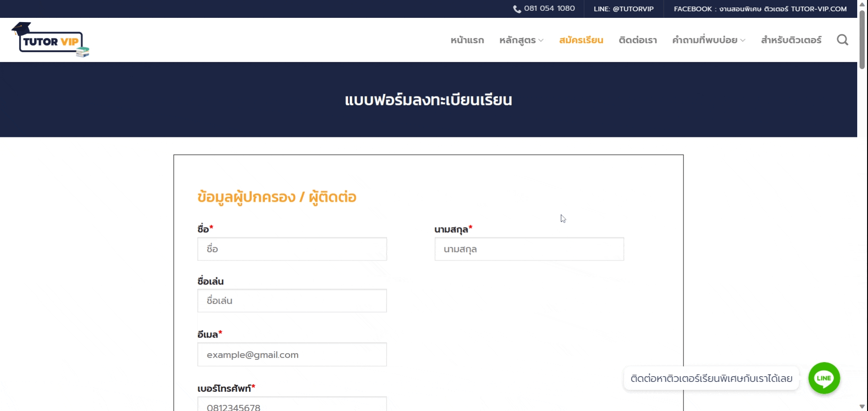Click the ติดต่อหาติวเตอร์ chat bubble text

point(711,379)
